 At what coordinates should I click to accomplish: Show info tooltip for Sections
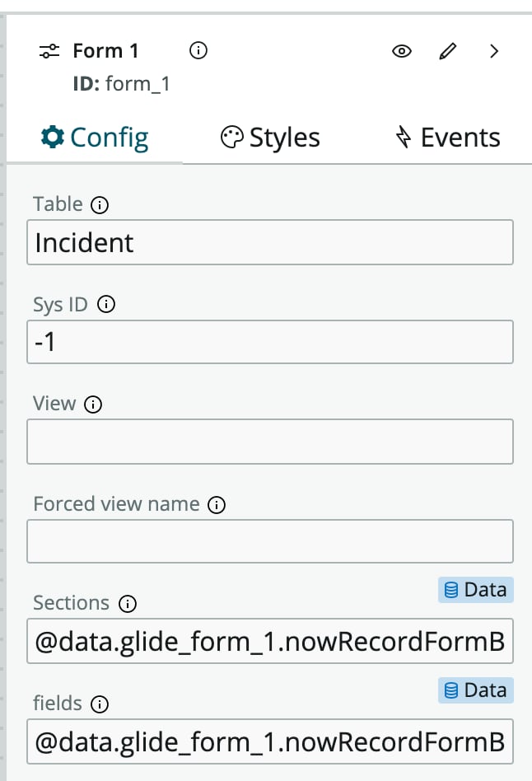(128, 604)
